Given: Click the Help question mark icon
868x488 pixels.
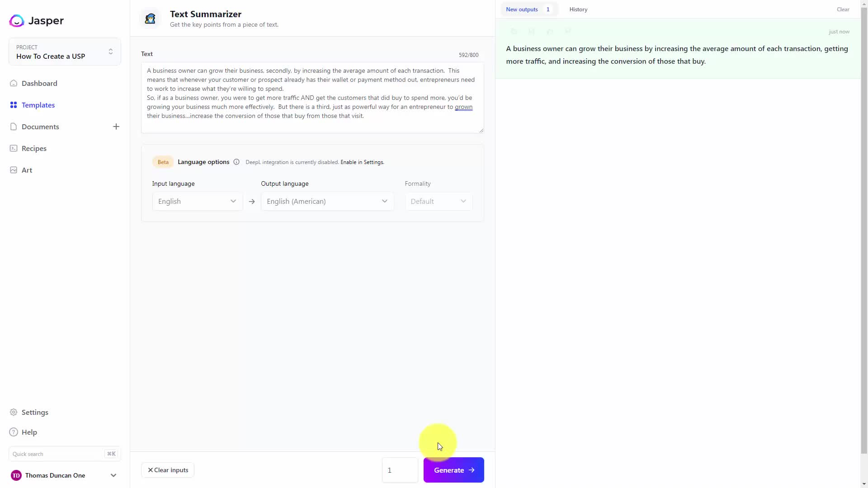Looking at the screenshot, I should tap(14, 432).
